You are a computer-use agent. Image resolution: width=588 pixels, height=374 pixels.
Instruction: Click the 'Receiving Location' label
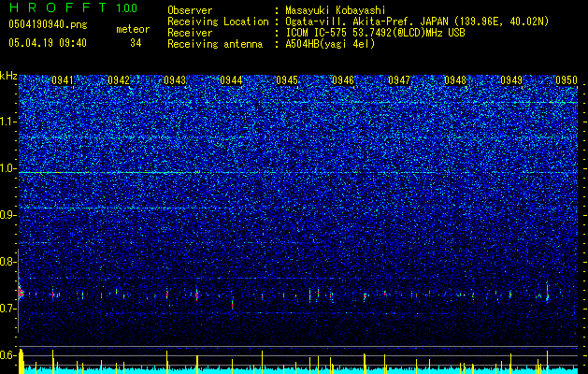(x=218, y=22)
